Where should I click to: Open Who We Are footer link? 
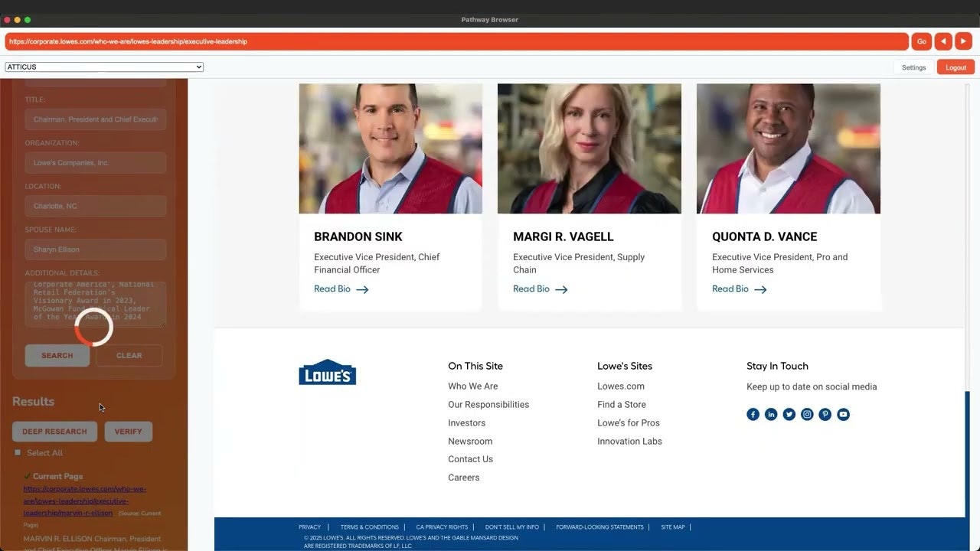click(473, 386)
